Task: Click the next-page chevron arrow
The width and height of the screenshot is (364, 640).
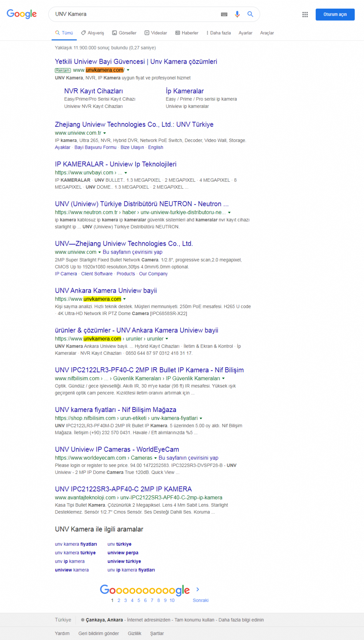Action: click(198, 589)
